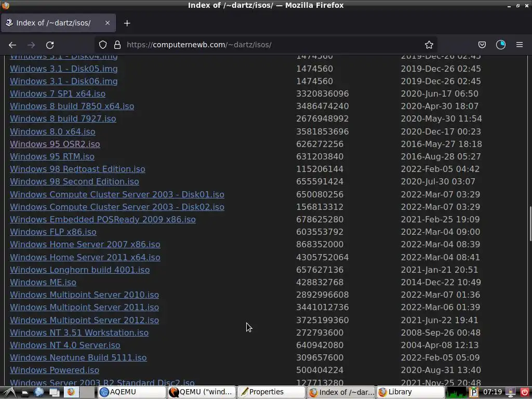Click the clock showing 07:19

(x=493, y=392)
